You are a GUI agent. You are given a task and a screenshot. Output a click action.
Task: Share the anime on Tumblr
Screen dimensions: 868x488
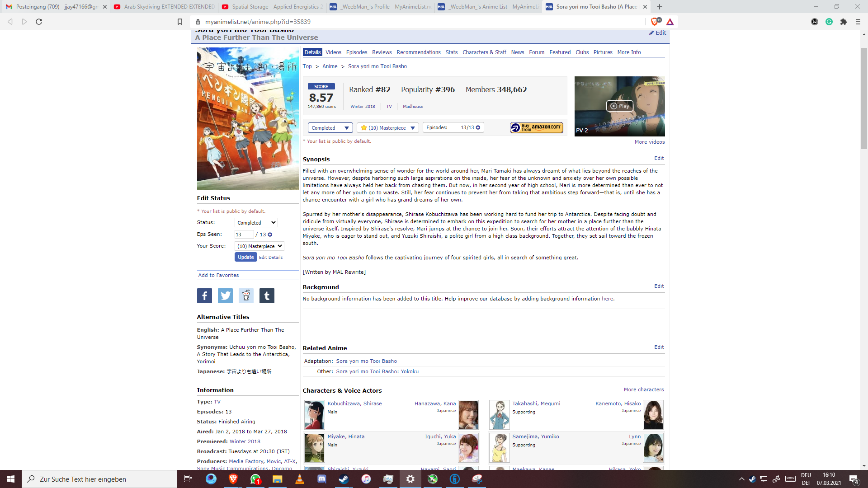267,296
